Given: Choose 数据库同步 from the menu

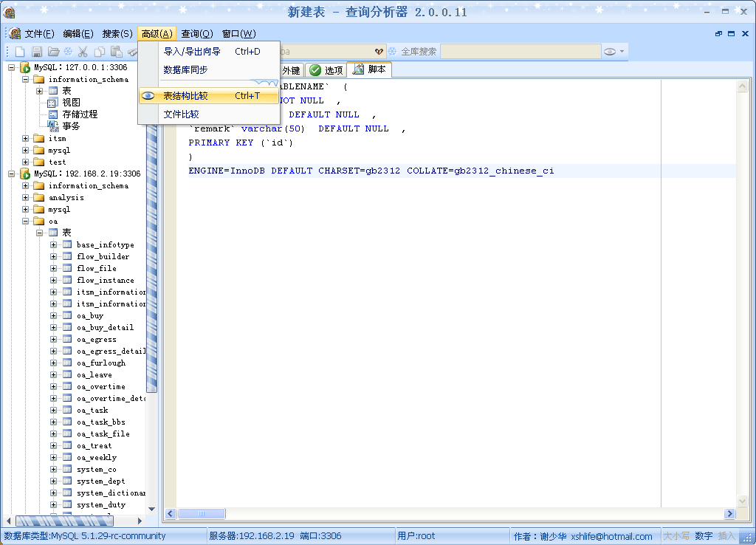Looking at the screenshot, I should [209, 70].
